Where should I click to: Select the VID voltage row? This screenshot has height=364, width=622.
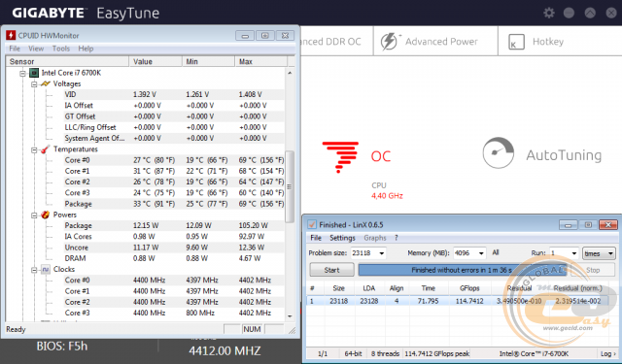(x=173, y=94)
